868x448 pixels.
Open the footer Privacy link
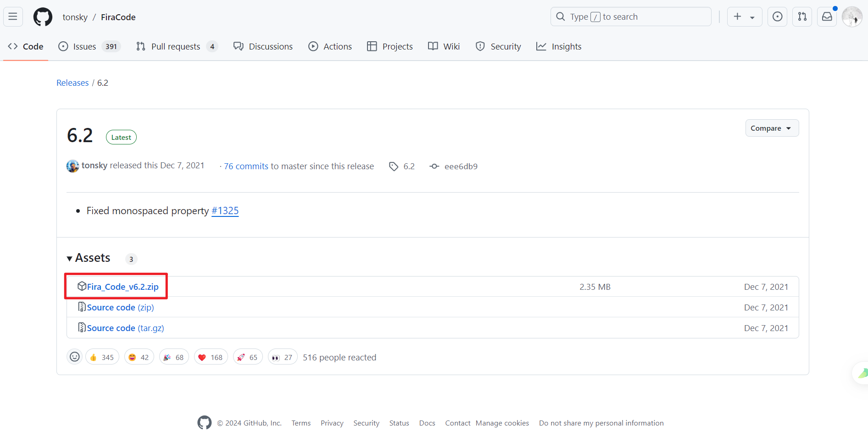point(332,423)
